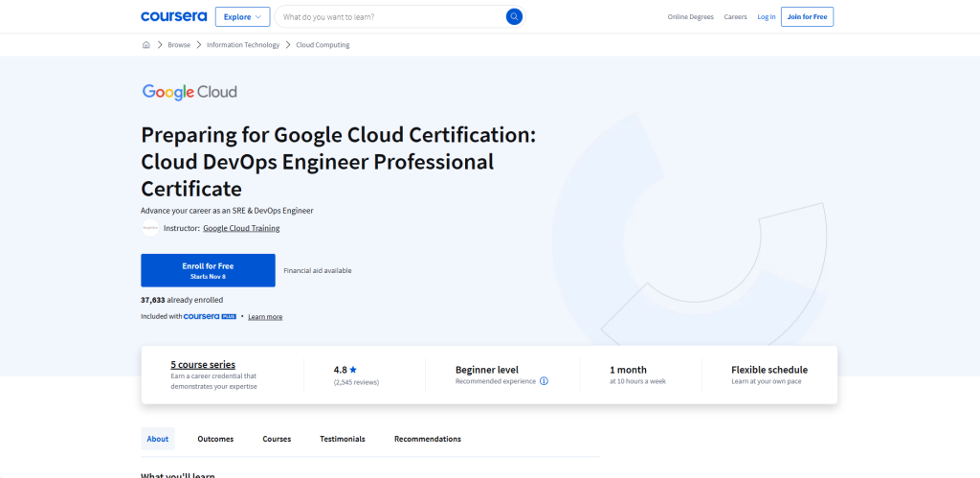Select the About tab
The image size is (980, 478).
pos(158,440)
